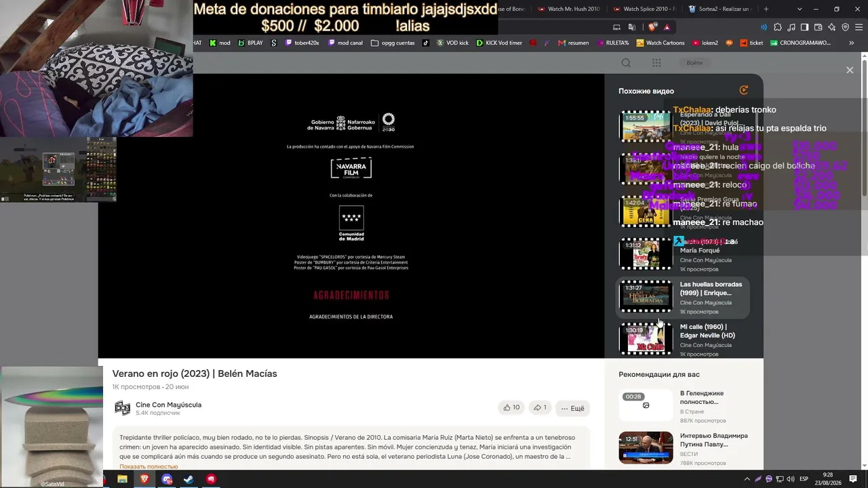Viewport: 868px width, 488px height.
Task: Close the video overlay with X
Action: click(850, 70)
